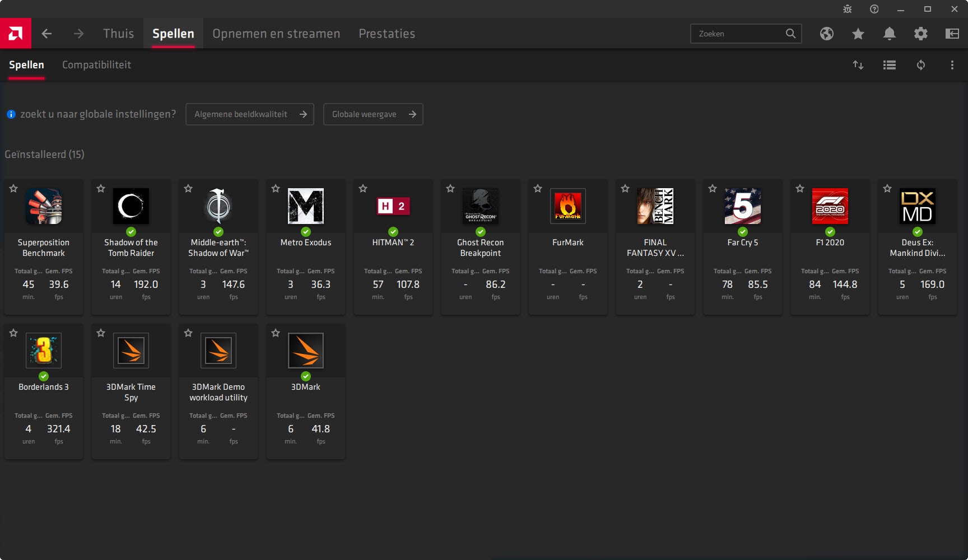This screenshot has width=968, height=560.
Task: Click Borderlands 3 average 321.4 fps
Action: tap(59, 429)
